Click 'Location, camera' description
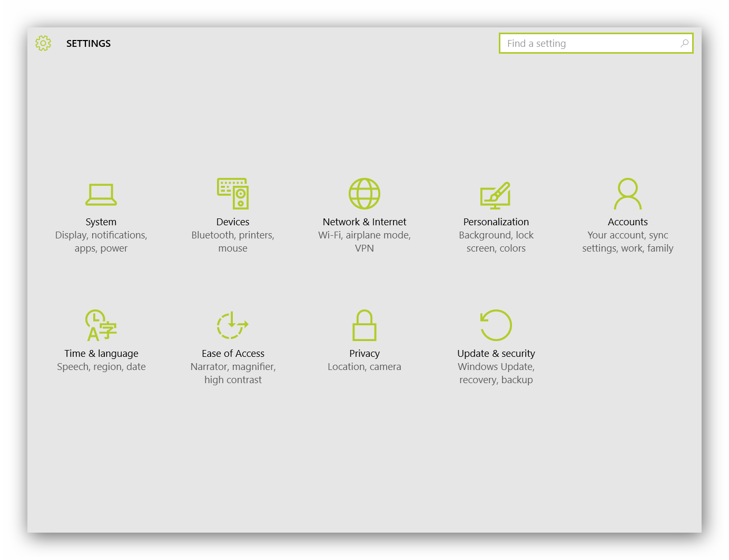729x560 pixels. [364, 367]
